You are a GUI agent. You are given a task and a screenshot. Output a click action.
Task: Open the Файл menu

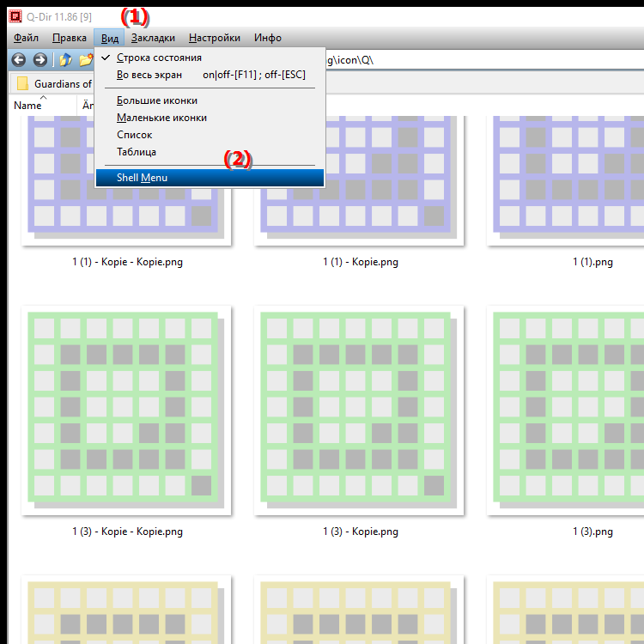click(26, 38)
